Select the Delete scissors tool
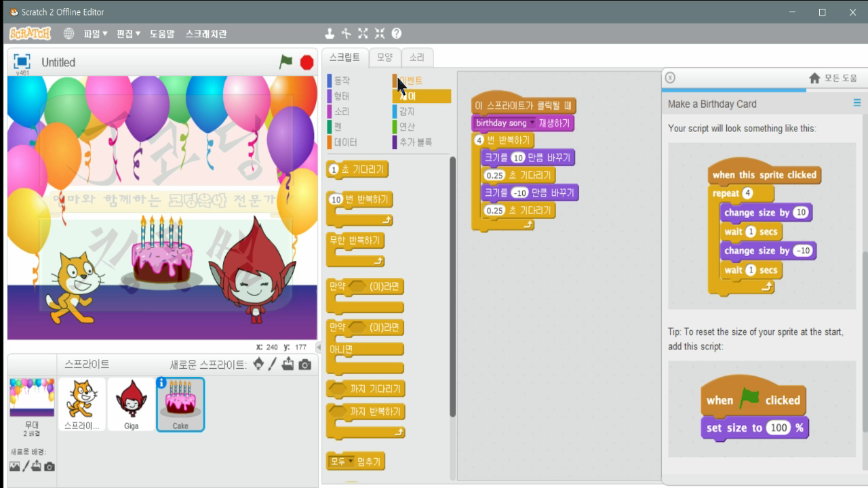The image size is (868, 488). point(347,33)
